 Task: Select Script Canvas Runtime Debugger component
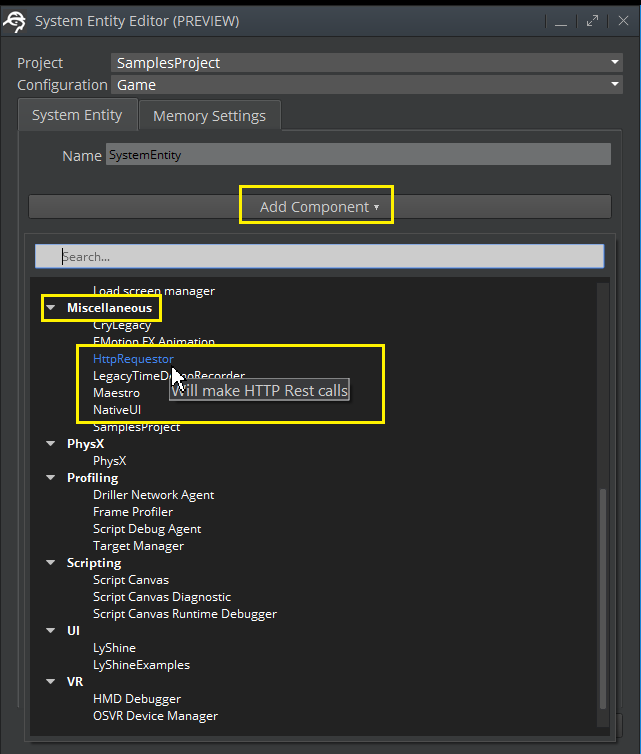click(x=185, y=614)
